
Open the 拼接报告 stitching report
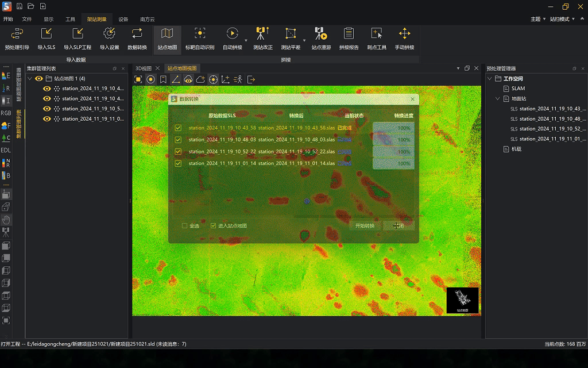tap(349, 38)
